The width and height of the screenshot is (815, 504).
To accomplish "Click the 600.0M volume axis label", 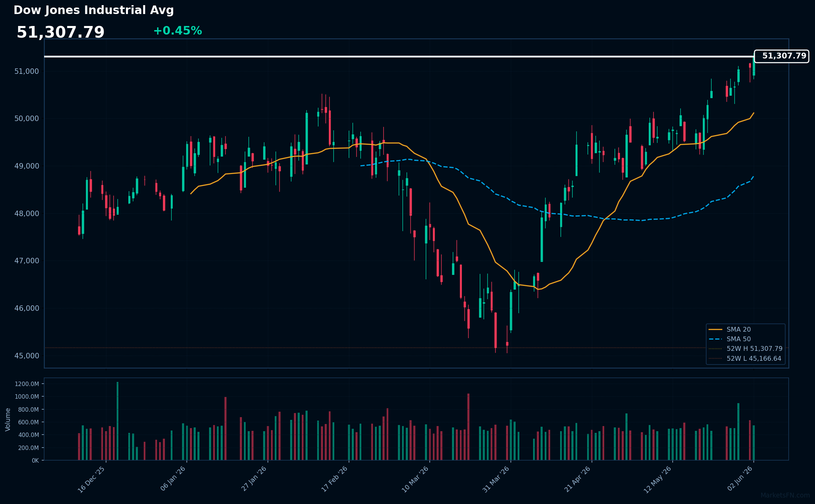I will (x=28, y=422).
